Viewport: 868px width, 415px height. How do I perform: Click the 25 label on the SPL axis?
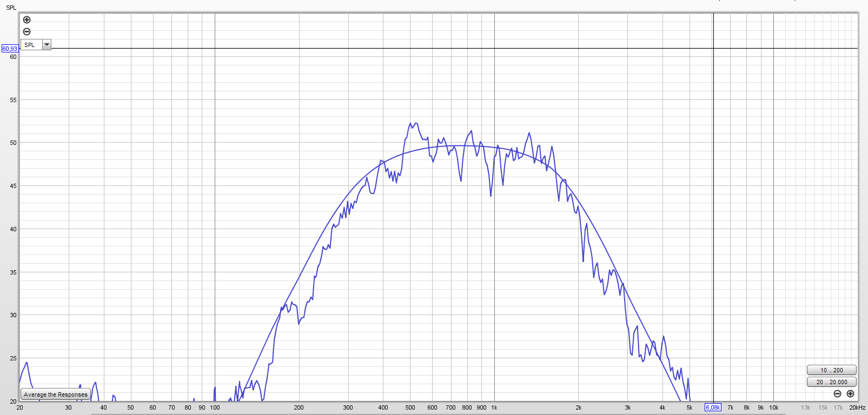(x=13, y=358)
